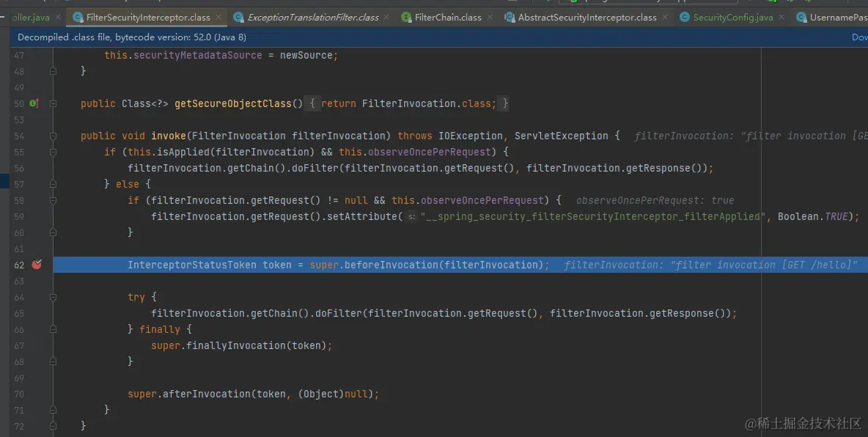The height and width of the screenshot is (437, 868).
Task: Click the fold end marker on line 48
Action: tap(53, 71)
